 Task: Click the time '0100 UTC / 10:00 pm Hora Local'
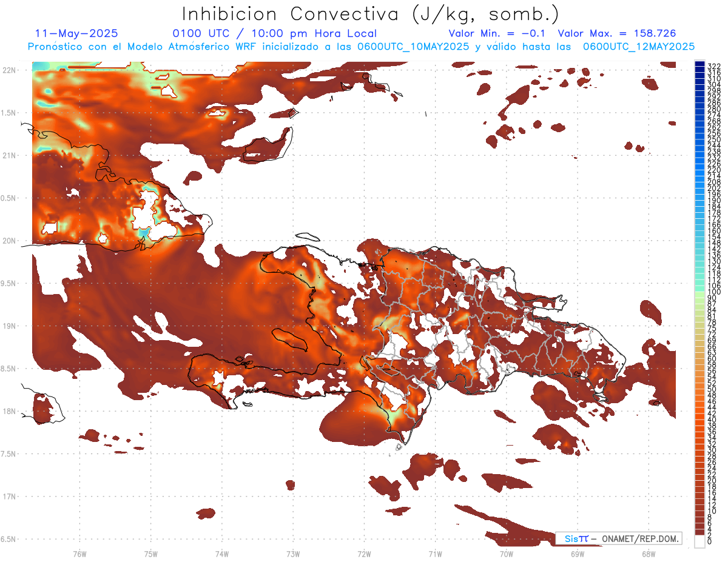(x=274, y=34)
